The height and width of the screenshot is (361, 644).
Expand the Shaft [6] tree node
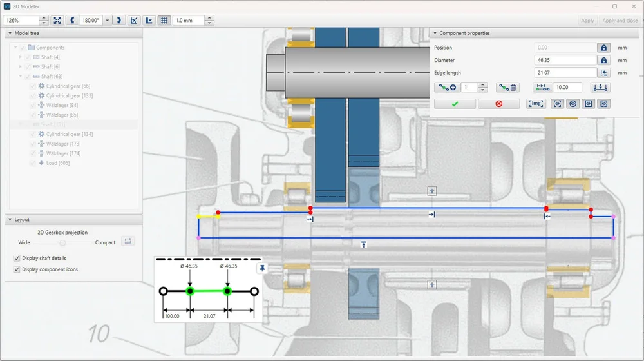pyautogui.click(x=20, y=66)
